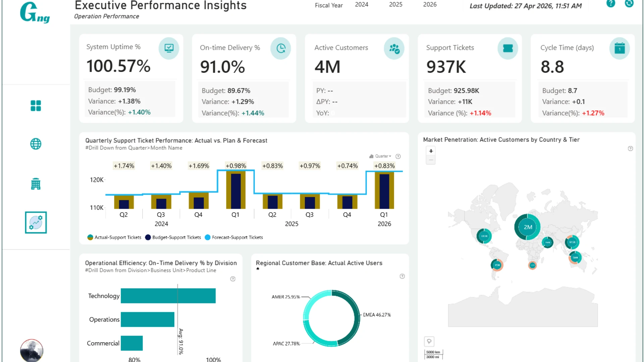The width and height of the screenshot is (644, 362).
Task: Click the Support Tickets card ticket icon
Action: coord(507,49)
